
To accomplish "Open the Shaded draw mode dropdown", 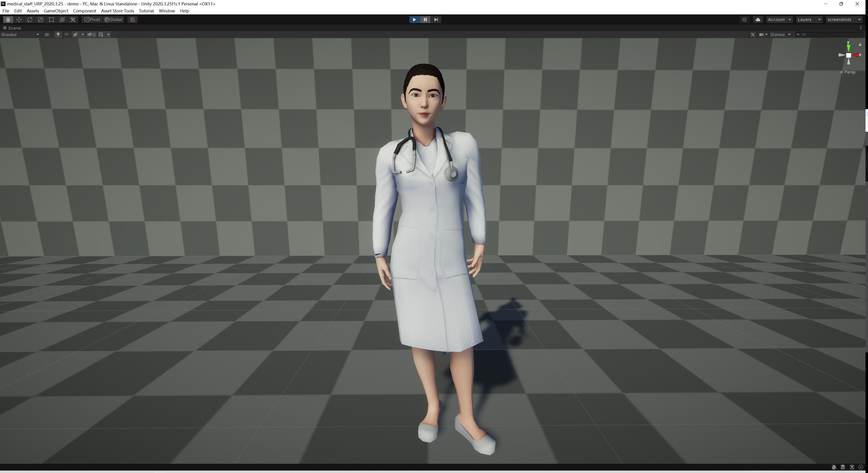I will click(x=20, y=34).
